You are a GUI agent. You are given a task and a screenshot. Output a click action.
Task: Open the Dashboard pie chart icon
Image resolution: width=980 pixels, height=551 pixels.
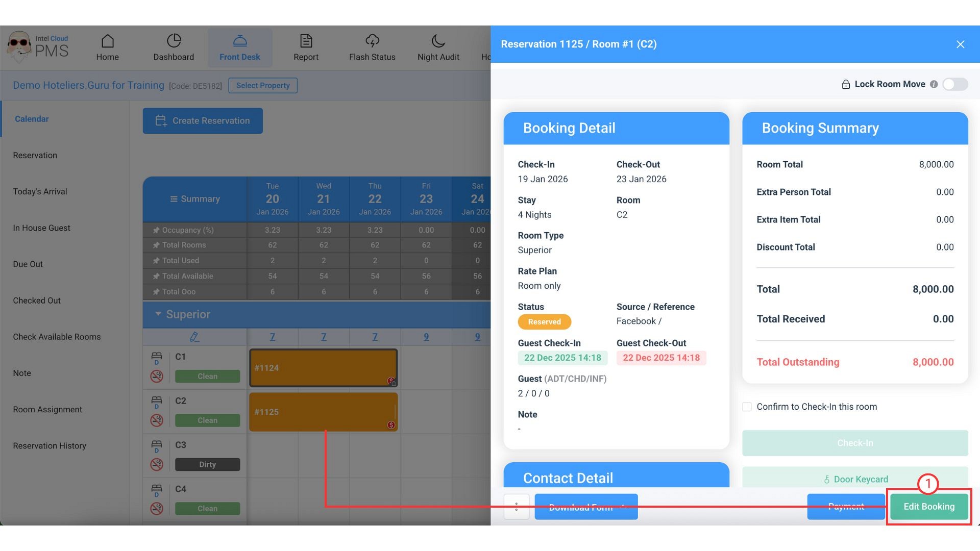[x=174, y=41]
